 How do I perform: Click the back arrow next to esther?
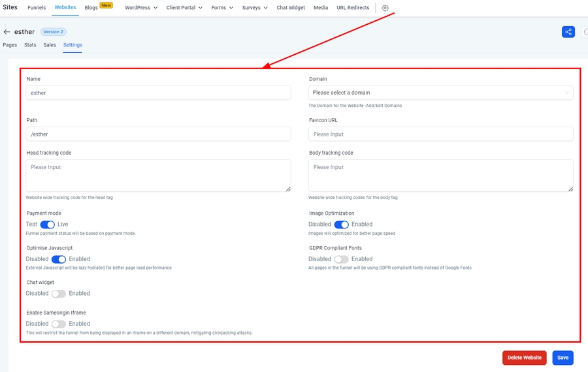click(7, 32)
